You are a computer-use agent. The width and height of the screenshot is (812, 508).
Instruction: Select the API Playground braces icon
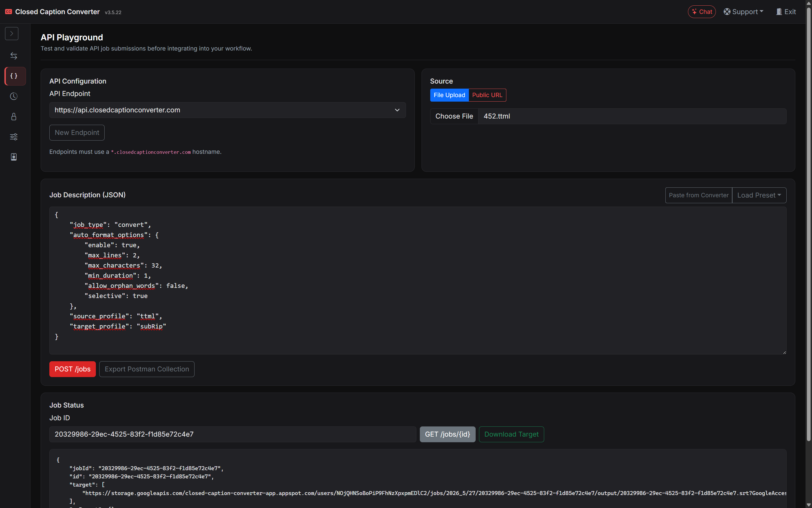15,76
